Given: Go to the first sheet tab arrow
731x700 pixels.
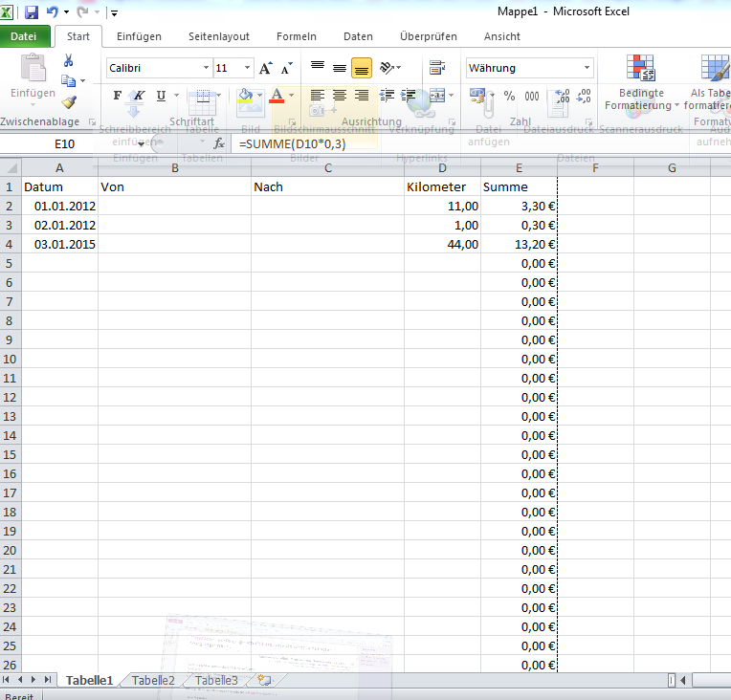Looking at the screenshot, I should 6,680.
